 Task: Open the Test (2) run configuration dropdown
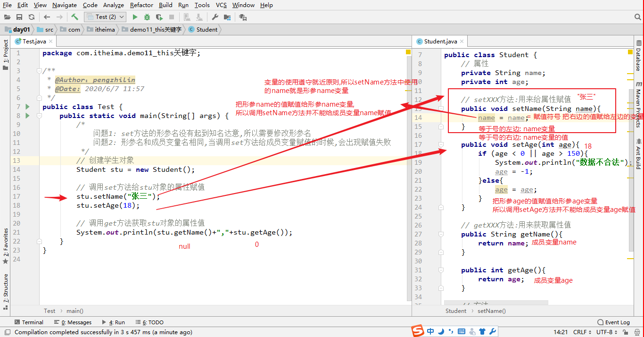click(x=105, y=17)
